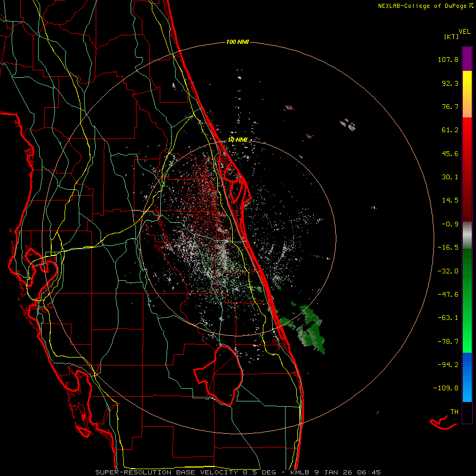Click the -63.1 velocity scale value
Screen dimensions: 476x476
[448, 318]
